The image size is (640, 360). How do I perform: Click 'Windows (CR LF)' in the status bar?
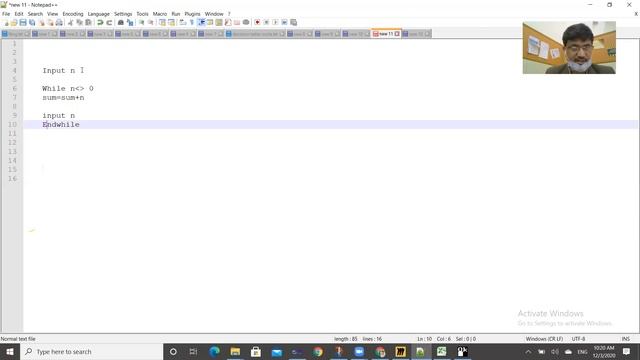[x=544, y=339]
